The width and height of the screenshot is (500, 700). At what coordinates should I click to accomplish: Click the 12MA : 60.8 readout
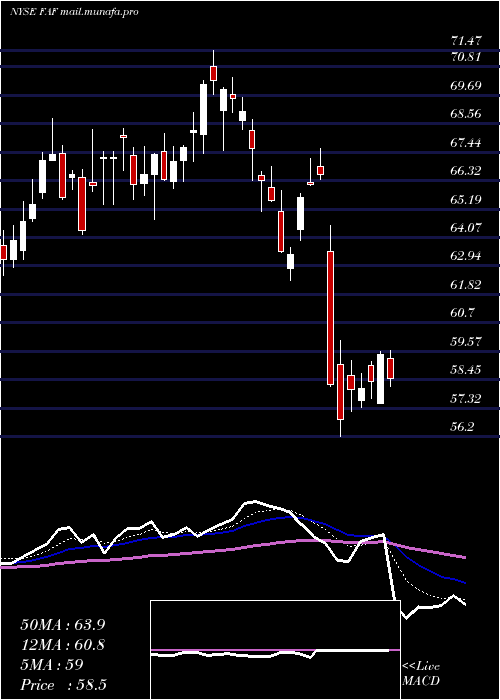tap(63, 645)
